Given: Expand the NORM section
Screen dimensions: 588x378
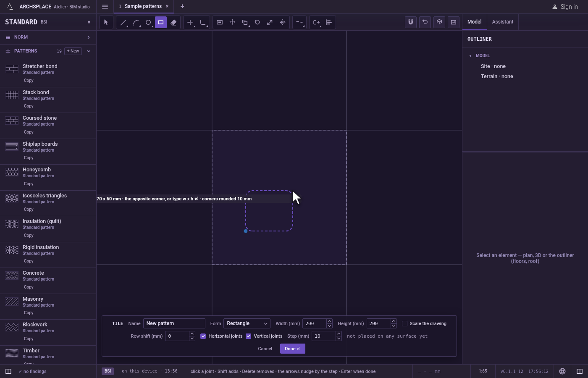Looking at the screenshot, I should pyautogui.click(x=48, y=37).
